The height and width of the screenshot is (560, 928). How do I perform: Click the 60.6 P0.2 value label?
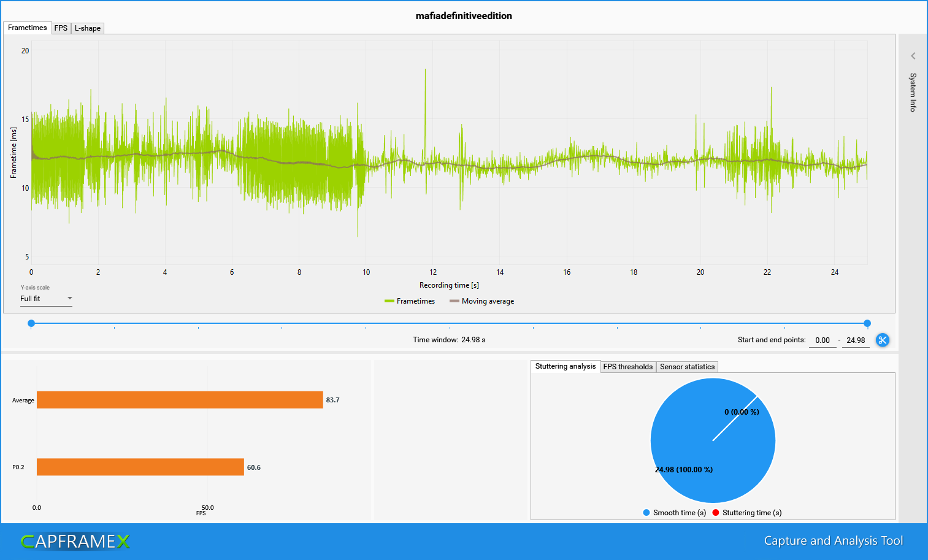tap(254, 467)
